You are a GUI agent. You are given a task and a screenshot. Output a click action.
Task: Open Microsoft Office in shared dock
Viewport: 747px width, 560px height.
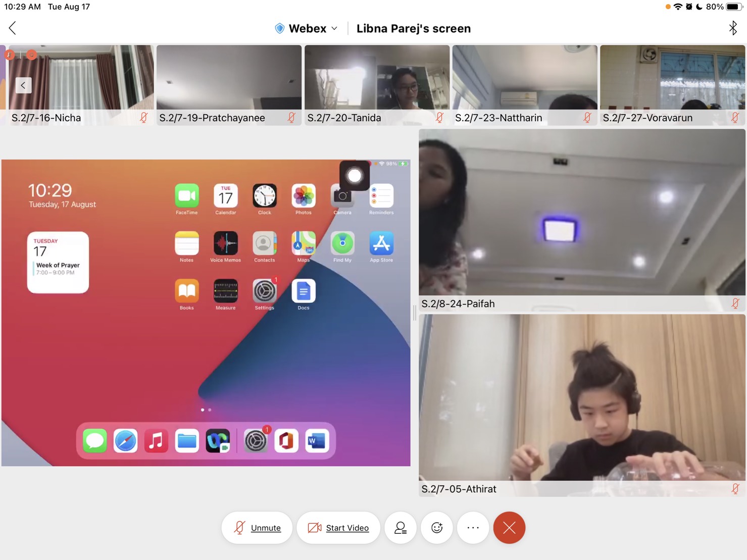286,441
